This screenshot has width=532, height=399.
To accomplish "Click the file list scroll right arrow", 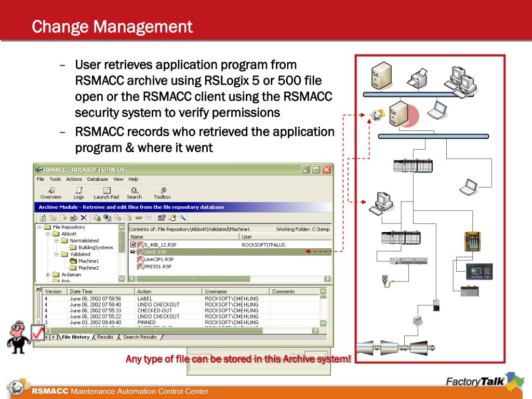I will click(327, 279).
